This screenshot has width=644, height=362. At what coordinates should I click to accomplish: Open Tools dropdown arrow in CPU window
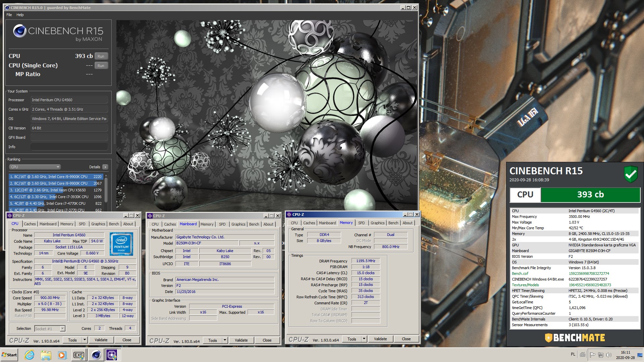coord(85,340)
